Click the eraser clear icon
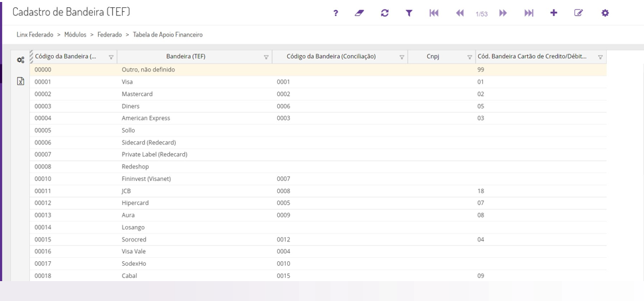 pyautogui.click(x=359, y=13)
